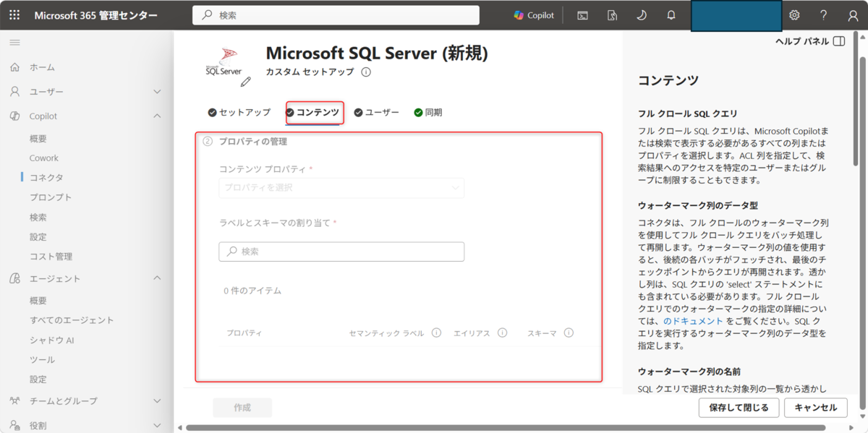Click the プロパティ column header
868x433 pixels.
click(x=244, y=333)
